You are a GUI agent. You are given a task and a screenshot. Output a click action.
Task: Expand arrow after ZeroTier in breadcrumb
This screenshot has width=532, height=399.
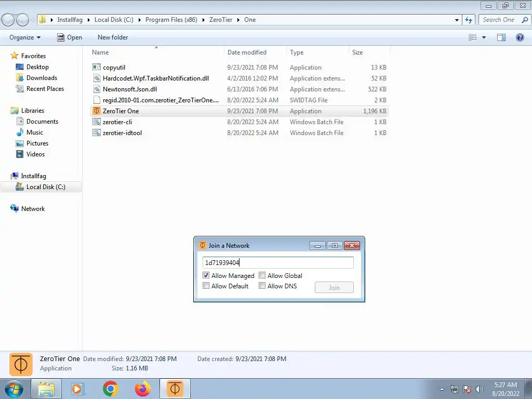238,20
